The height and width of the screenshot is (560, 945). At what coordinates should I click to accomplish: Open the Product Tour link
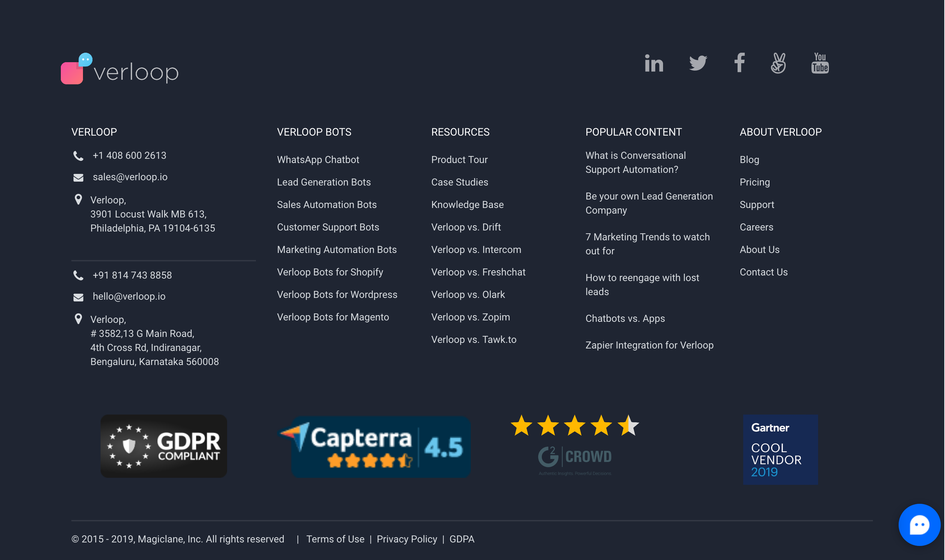click(x=459, y=159)
